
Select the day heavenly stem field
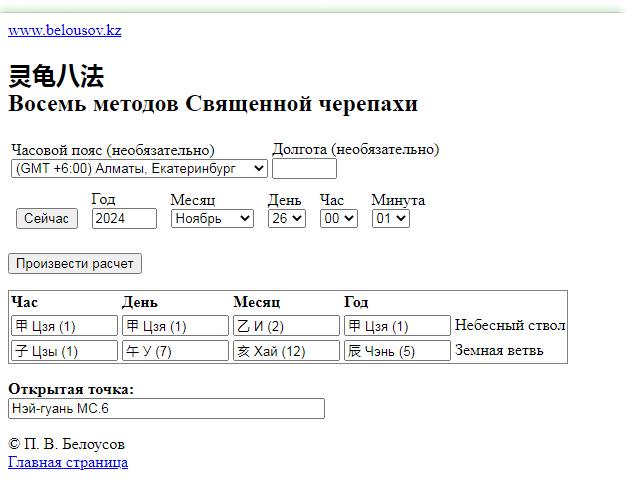175,326
